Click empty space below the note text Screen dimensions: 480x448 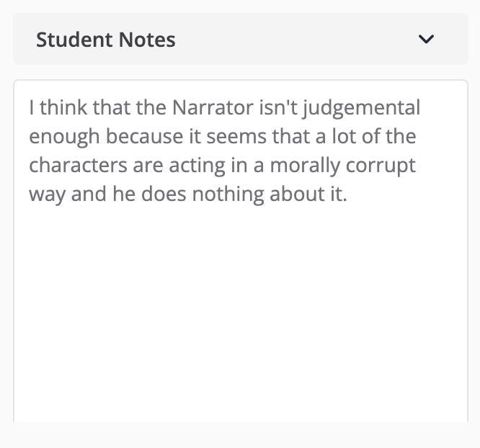point(240,324)
